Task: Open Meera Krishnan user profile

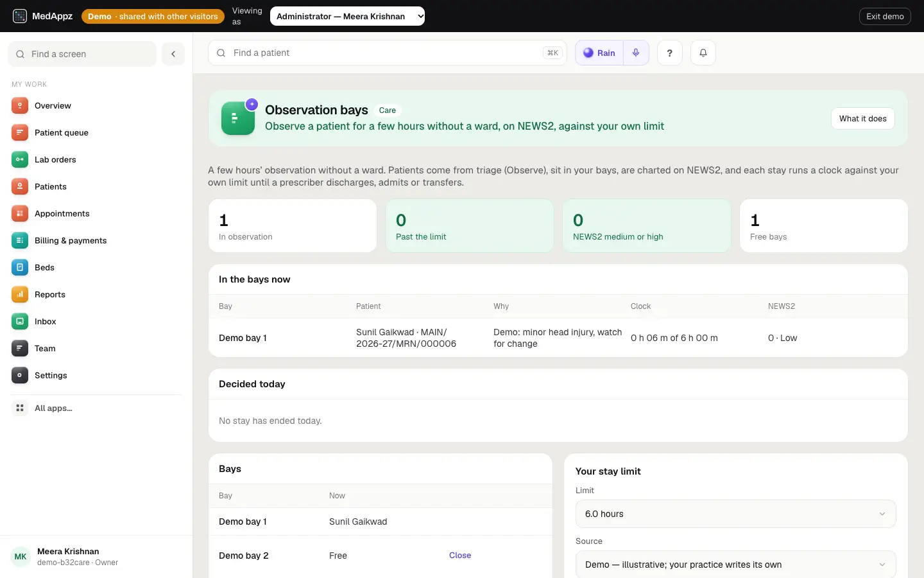Action: [x=96, y=556]
